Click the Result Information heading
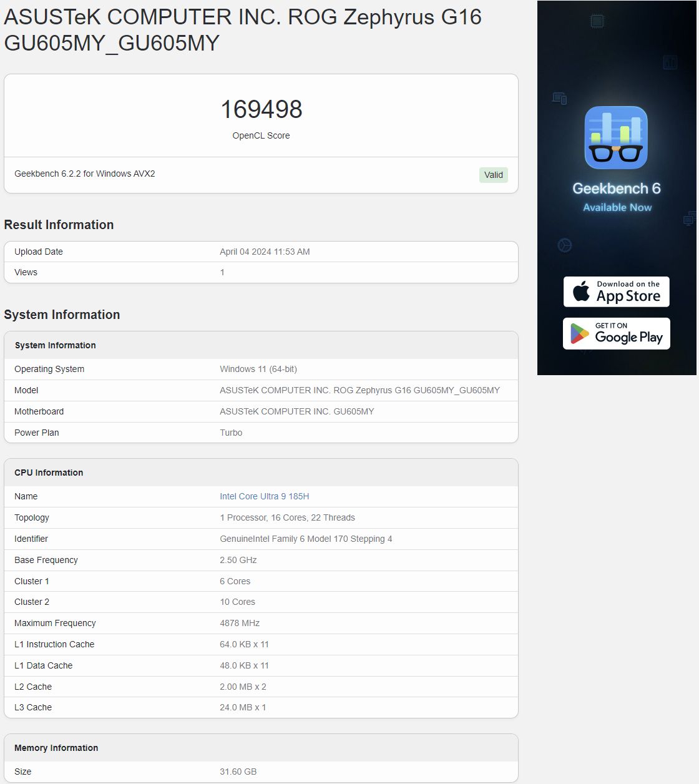 59,225
